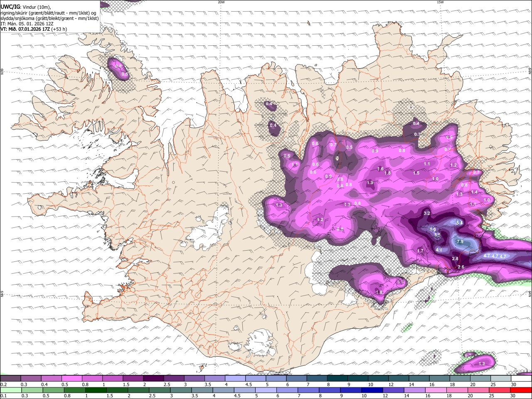This screenshot has width=532, height=399.
Task: Pick the top-row dark purple swatch between 2 and 2.5
Action: (153, 379)
